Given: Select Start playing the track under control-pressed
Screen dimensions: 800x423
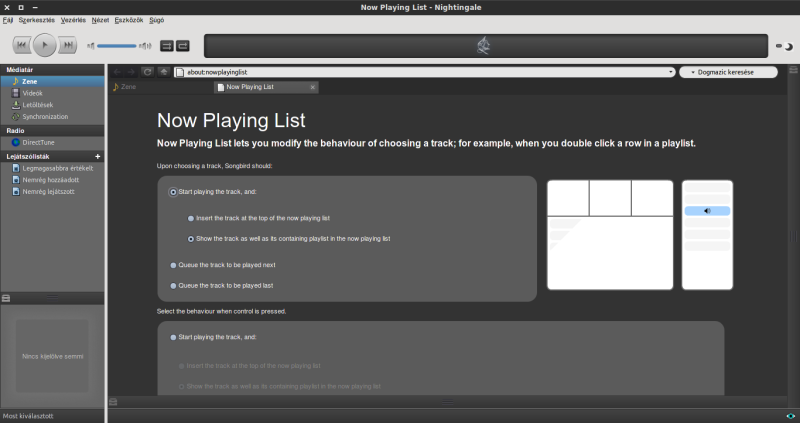Looking at the screenshot, I should 173,337.
